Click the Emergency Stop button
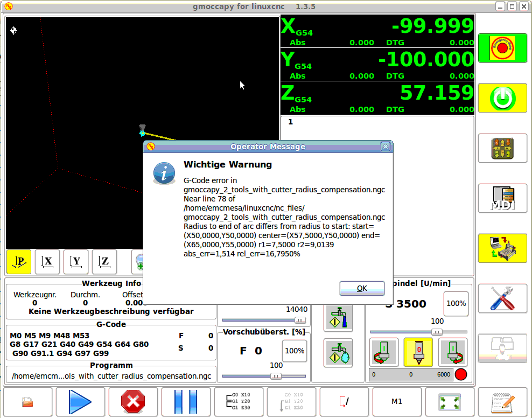532x418 pixels. 502,48
